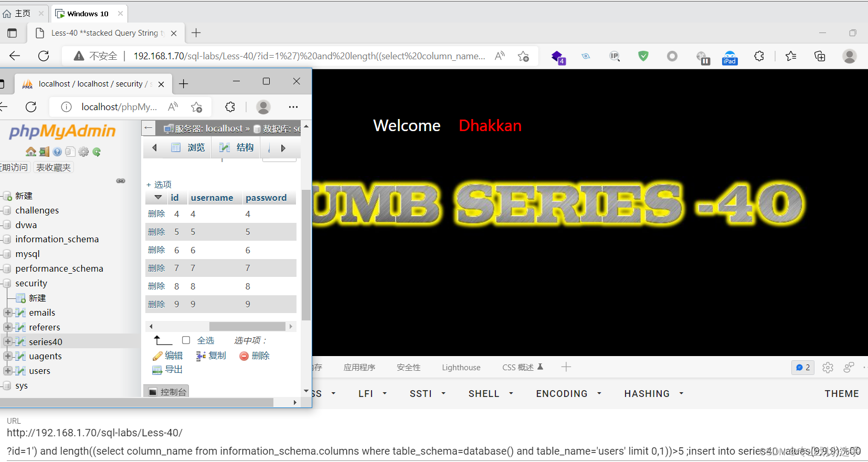Click the left arrow in the phpMyAdmin tab menu
The height and width of the screenshot is (462, 868).
[x=154, y=148]
